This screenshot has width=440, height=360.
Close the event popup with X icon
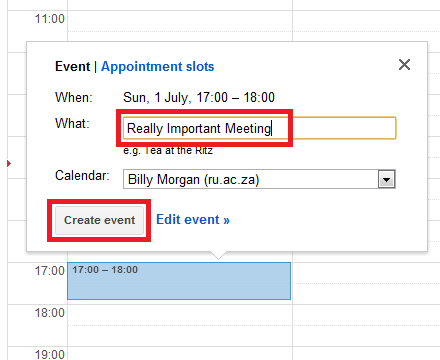404,65
